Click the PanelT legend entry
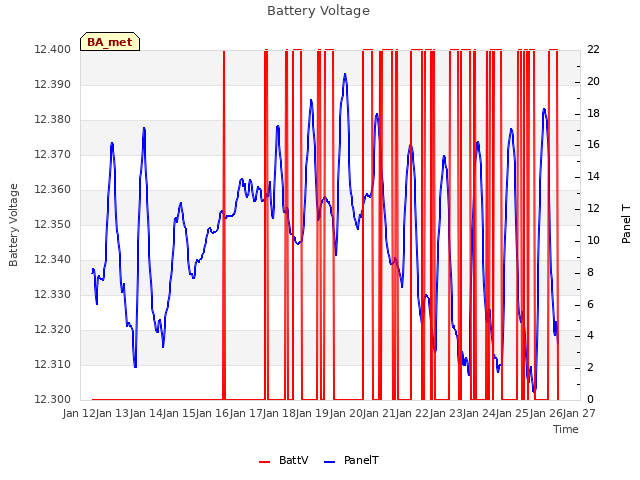 351,460
